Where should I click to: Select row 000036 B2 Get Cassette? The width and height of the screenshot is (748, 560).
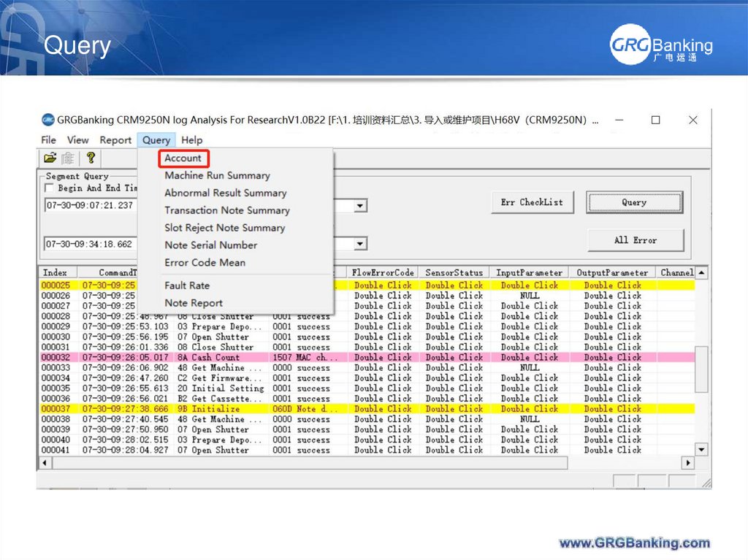[367, 399]
